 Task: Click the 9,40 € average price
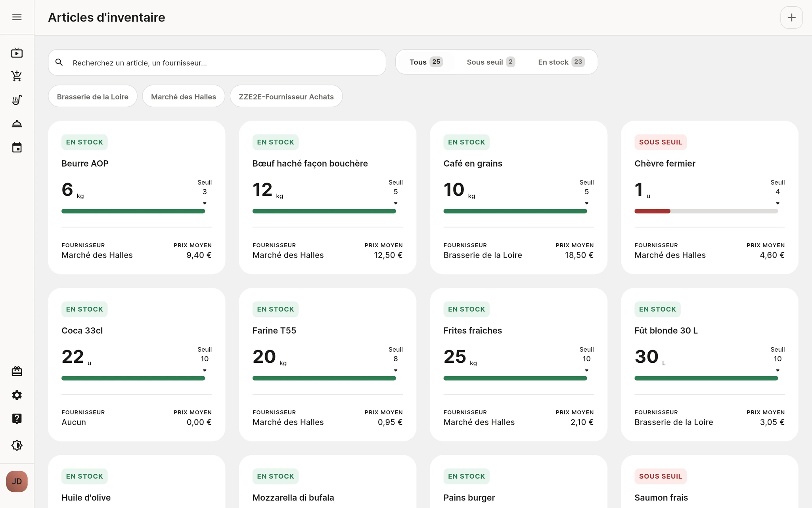(199, 255)
